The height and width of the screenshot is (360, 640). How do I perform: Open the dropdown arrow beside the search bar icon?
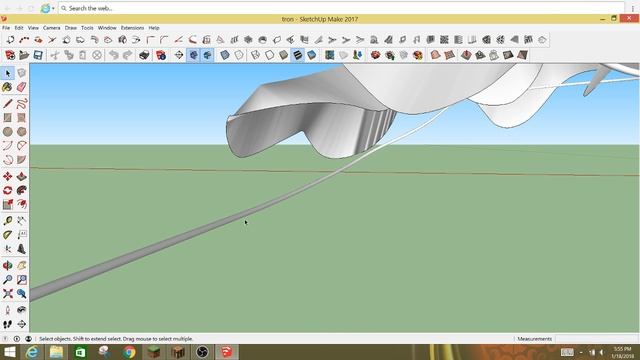click(x=53, y=9)
